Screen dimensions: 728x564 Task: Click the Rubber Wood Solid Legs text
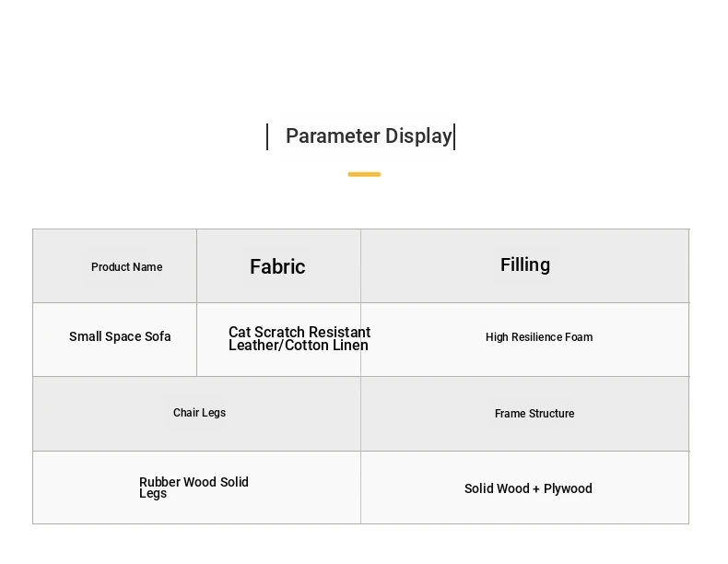(194, 488)
